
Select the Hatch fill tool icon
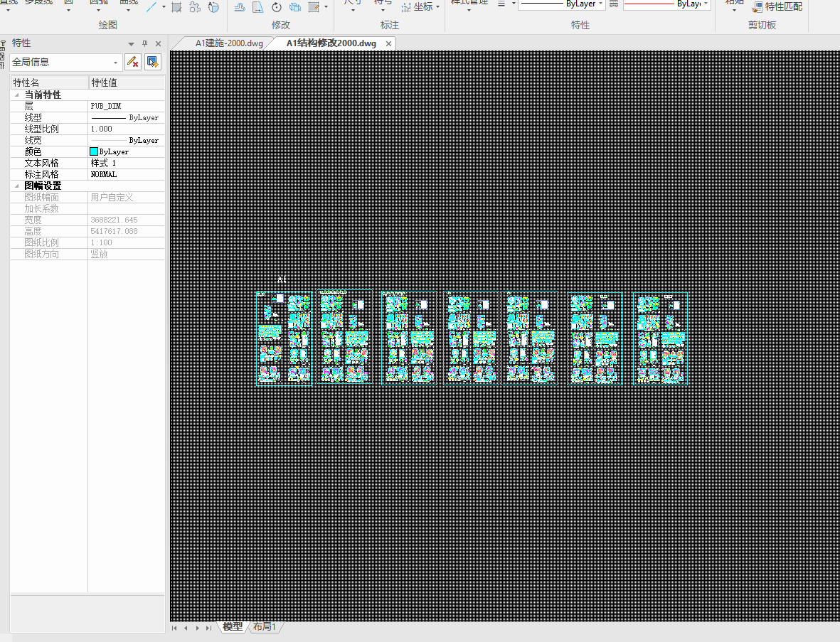pyautogui.click(x=176, y=7)
